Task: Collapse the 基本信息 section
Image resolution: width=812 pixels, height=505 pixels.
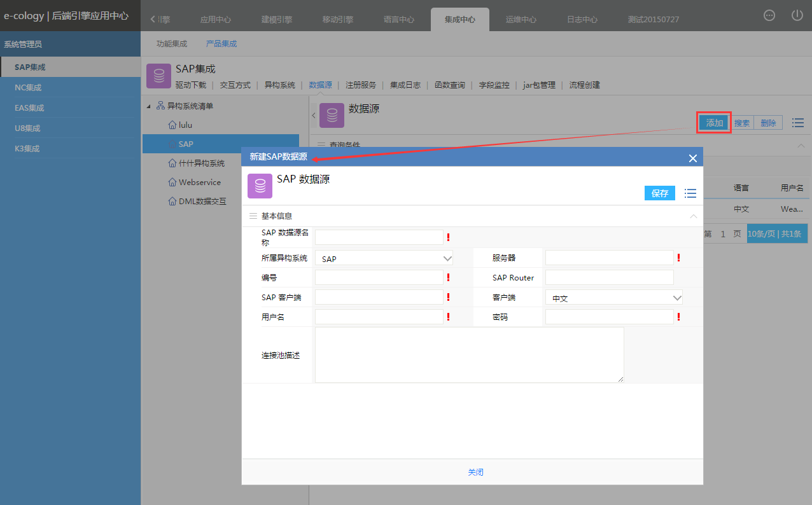Action: (x=694, y=216)
